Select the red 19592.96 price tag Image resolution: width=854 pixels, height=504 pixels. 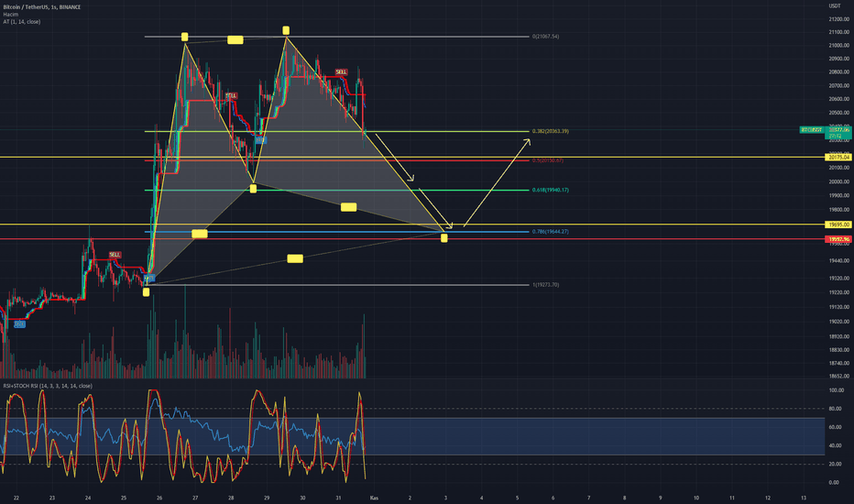click(838, 239)
